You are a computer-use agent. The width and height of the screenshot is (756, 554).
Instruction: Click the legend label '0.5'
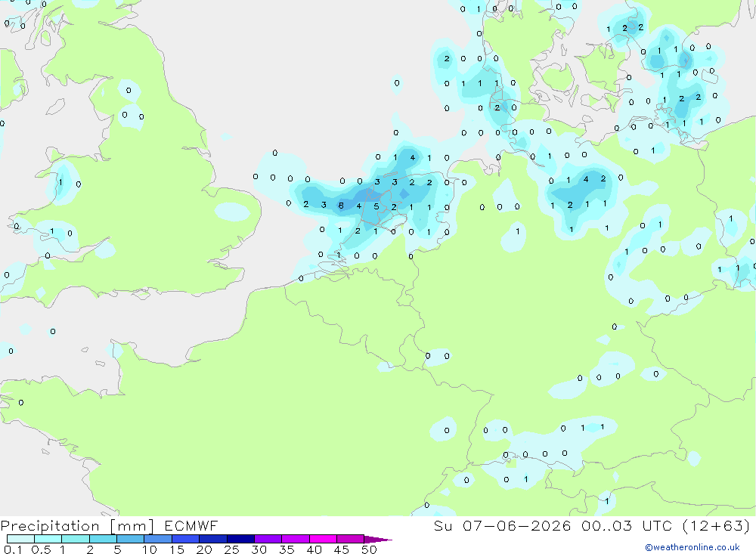click(41, 549)
